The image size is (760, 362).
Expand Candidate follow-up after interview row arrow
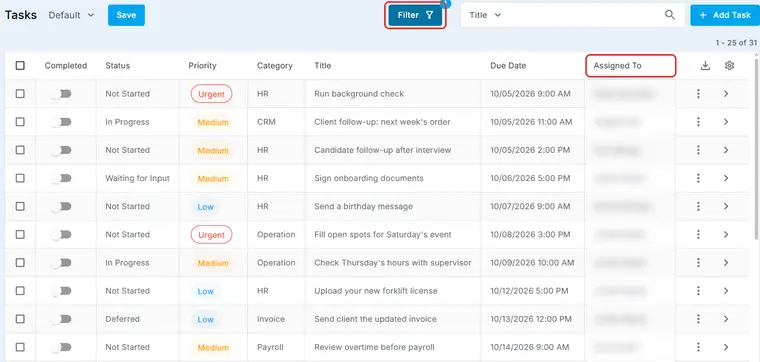[726, 150]
